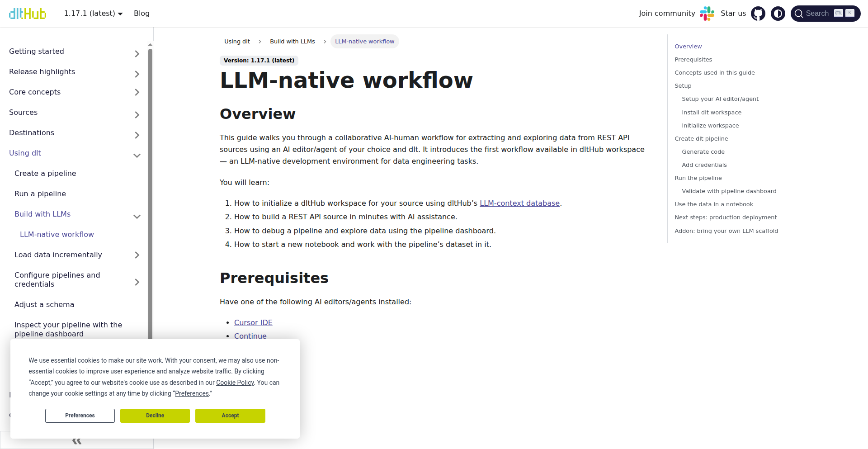The height and width of the screenshot is (449, 868).
Task: Accept cookies in the consent banner
Action: 230,416
